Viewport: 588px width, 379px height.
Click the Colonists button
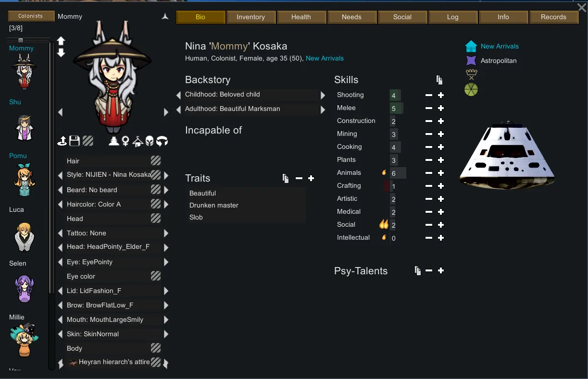click(30, 16)
